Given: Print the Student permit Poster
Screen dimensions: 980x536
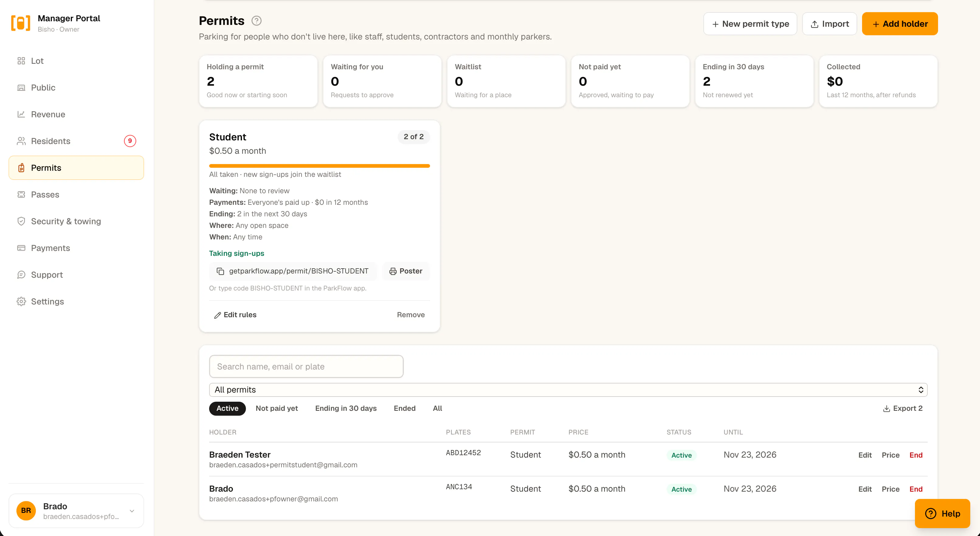Looking at the screenshot, I should [406, 271].
